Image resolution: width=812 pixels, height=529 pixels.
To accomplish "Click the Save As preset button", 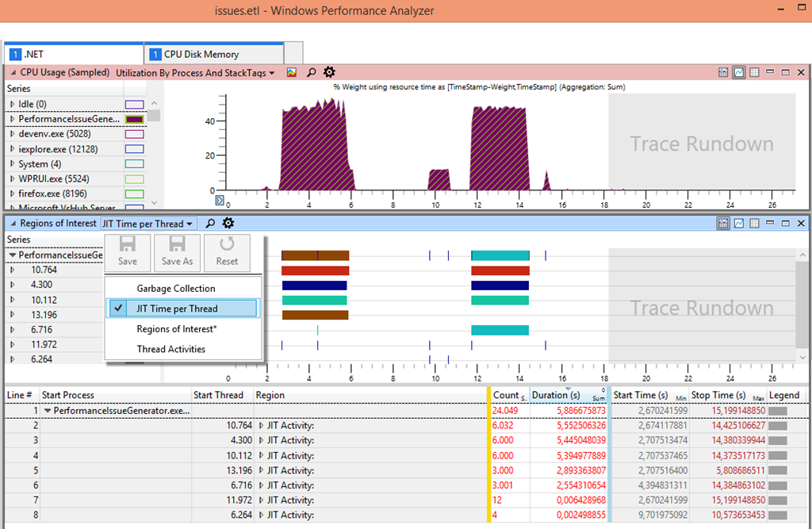I will pyautogui.click(x=177, y=253).
